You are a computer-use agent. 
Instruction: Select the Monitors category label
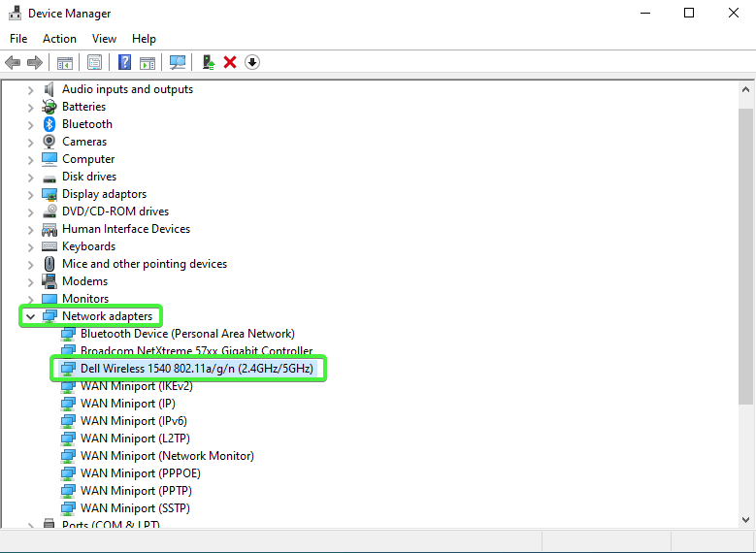click(x=85, y=299)
